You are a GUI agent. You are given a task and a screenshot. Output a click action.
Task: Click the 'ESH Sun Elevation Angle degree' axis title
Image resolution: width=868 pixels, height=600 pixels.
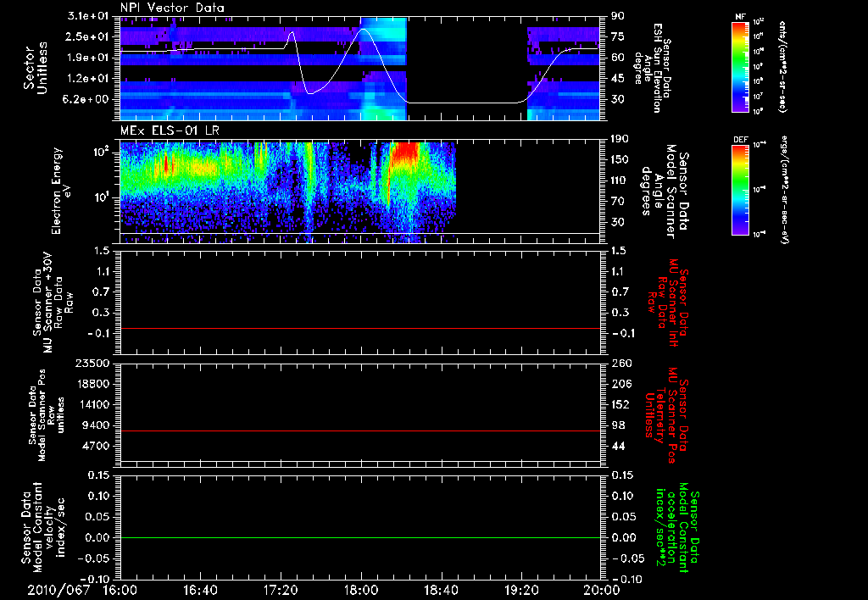(x=652, y=68)
